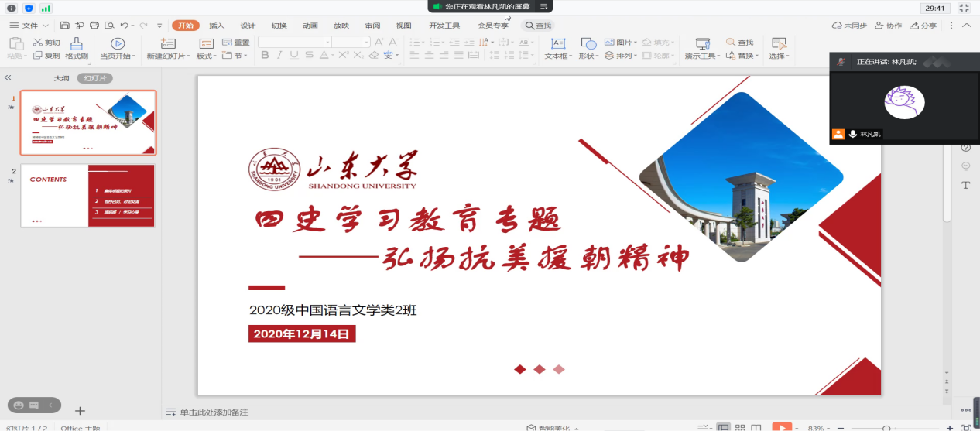This screenshot has height=431, width=980.
Task: Click the Format Painter (格式刷) icon
Action: coord(77,44)
